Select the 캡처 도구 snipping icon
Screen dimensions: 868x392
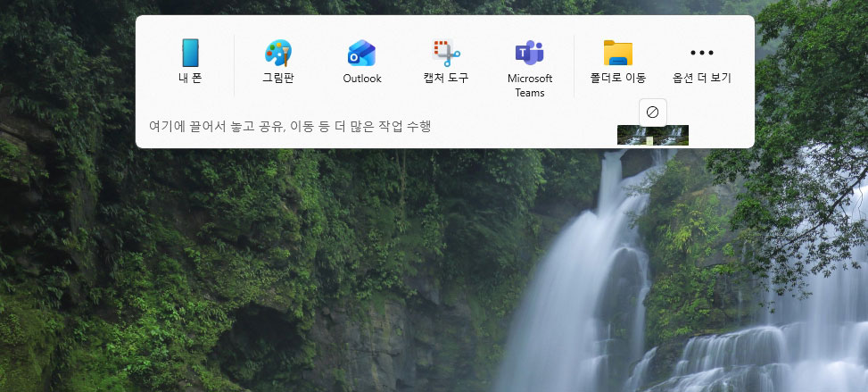click(x=446, y=54)
